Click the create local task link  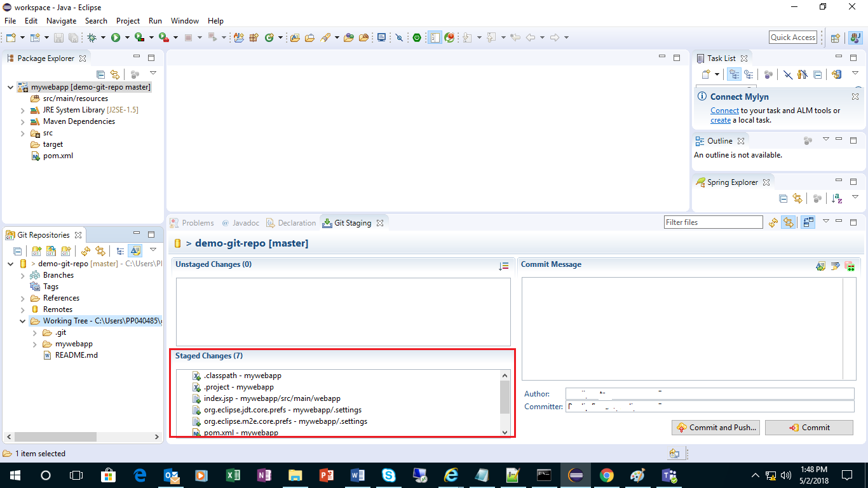coord(721,120)
